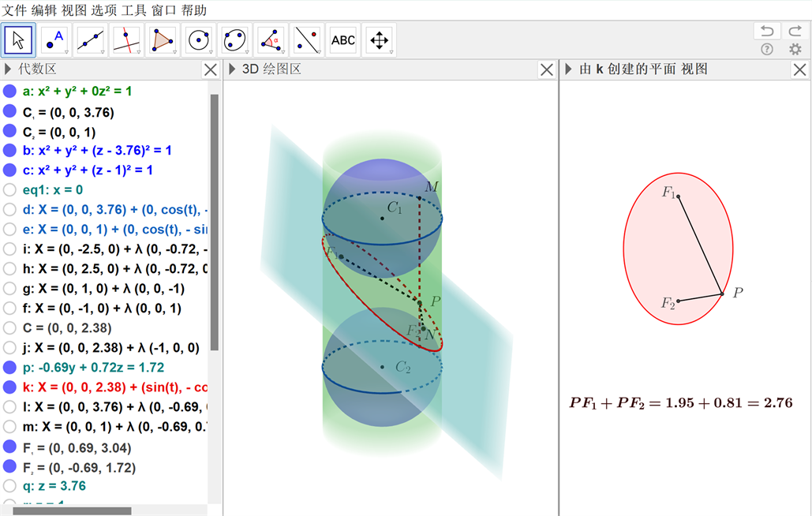Image resolution: width=812 pixels, height=516 pixels.
Task: Pick the Circle with center tool
Action: click(199, 40)
